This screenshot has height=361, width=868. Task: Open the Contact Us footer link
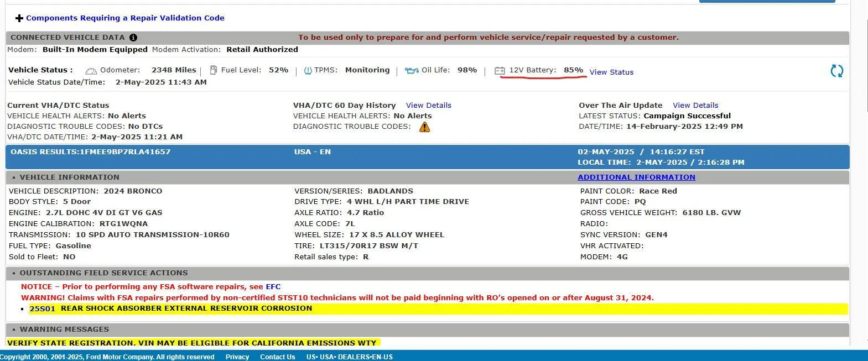(x=278, y=357)
